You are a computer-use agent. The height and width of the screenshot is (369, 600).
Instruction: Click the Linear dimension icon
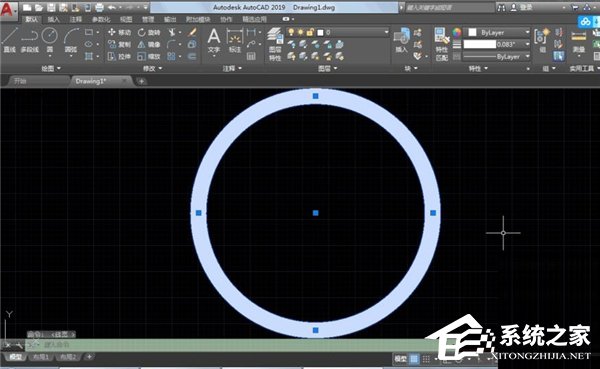(x=251, y=32)
